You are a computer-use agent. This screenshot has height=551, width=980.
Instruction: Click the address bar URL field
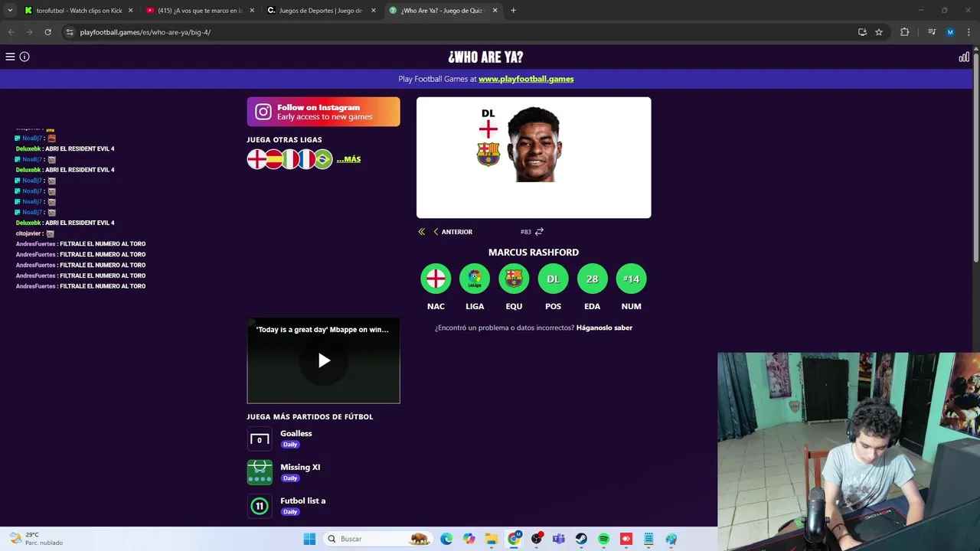tap(459, 32)
